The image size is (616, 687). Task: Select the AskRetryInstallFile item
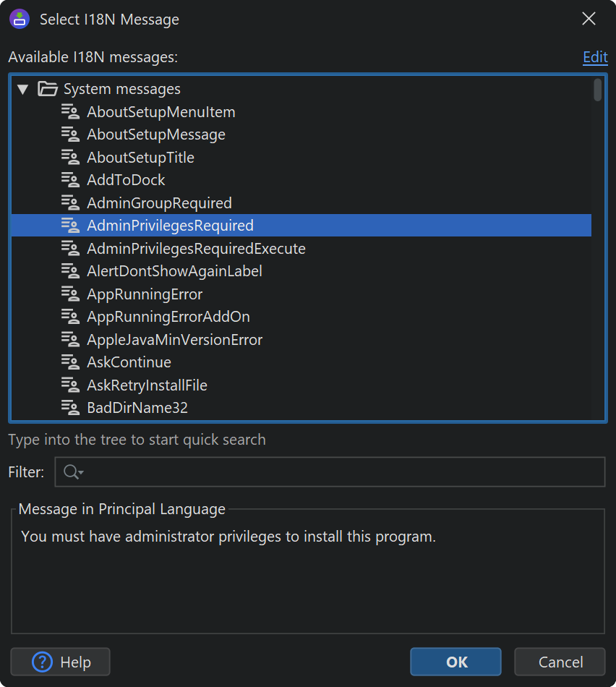[147, 385]
